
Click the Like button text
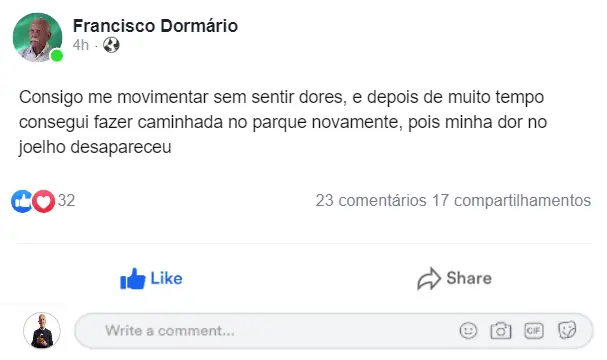(166, 278)
